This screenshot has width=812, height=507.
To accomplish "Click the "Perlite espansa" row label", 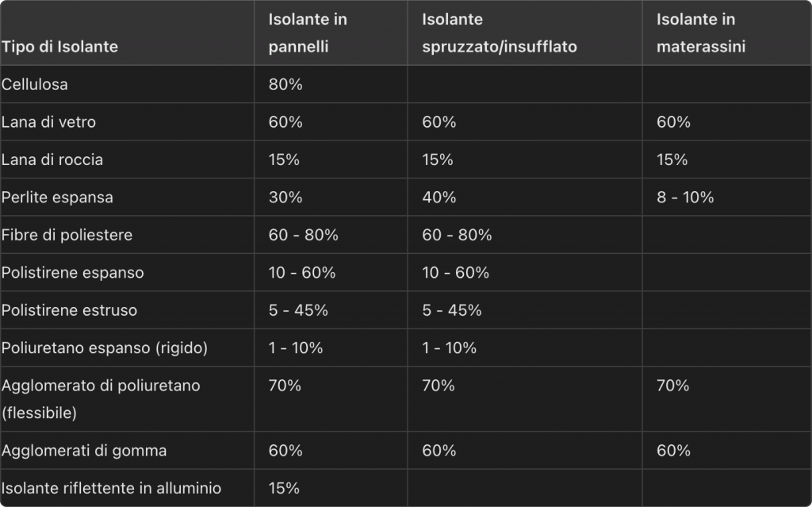I will pos(57,198).
